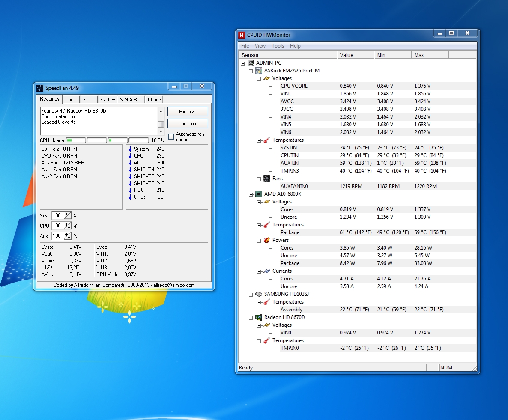Collapse the ASRock FM2A75 Pro4-M node

click(x=251, y=71)
